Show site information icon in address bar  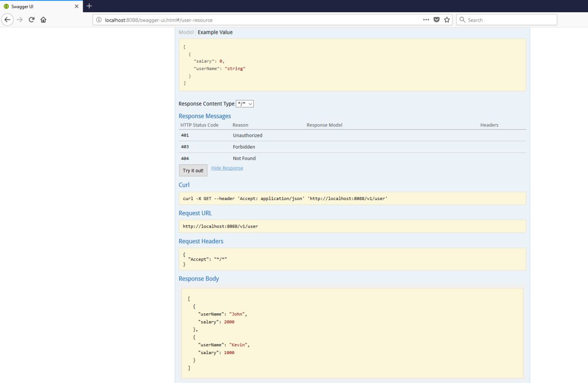tap(98, 20)
